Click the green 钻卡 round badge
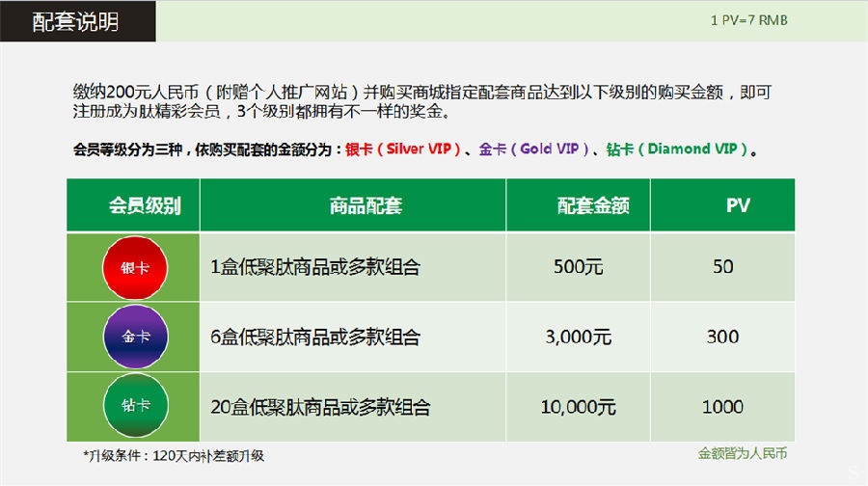The width and height of the screenshot is (868, 486). pos(134,406)
